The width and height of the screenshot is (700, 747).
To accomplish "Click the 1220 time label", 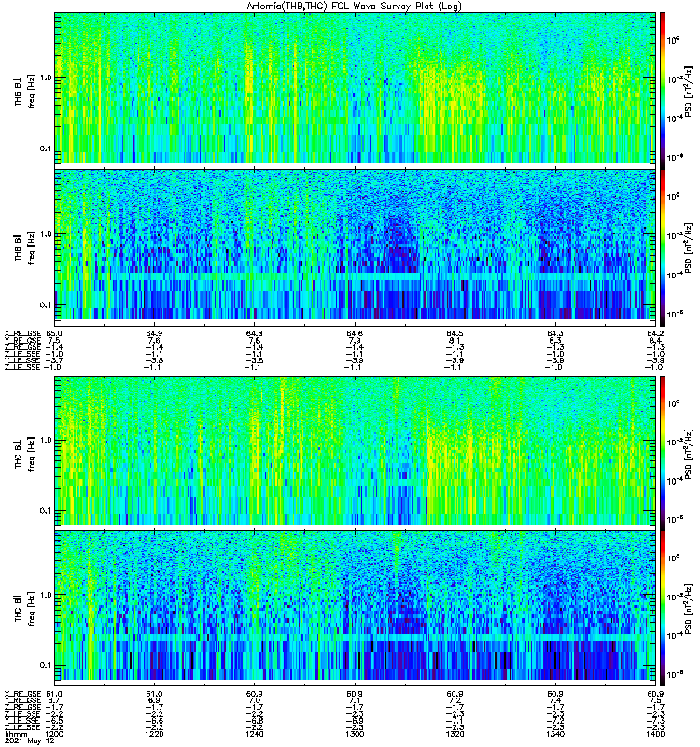I will (154, 734).
